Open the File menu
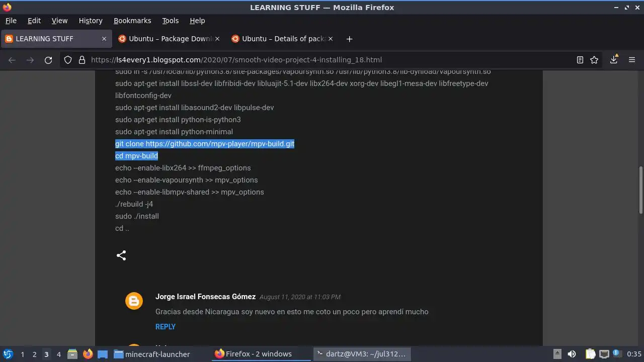 [11, 21]
